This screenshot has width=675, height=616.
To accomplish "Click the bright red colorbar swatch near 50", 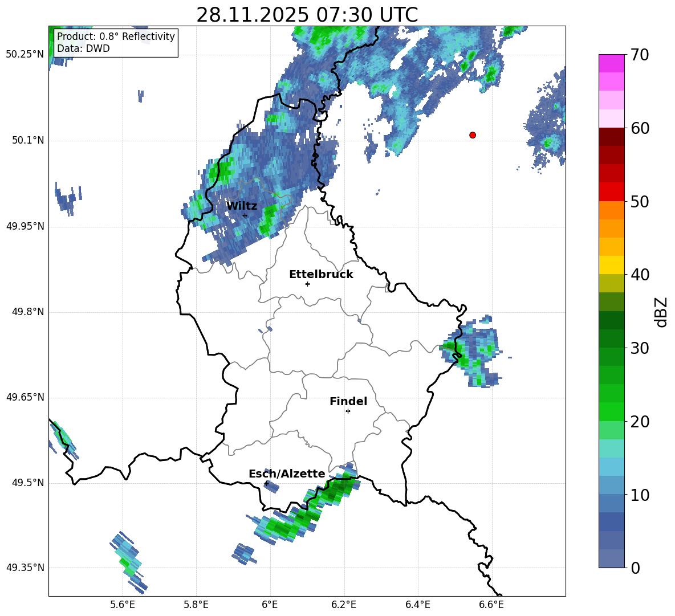I will (x=611, y=192).
